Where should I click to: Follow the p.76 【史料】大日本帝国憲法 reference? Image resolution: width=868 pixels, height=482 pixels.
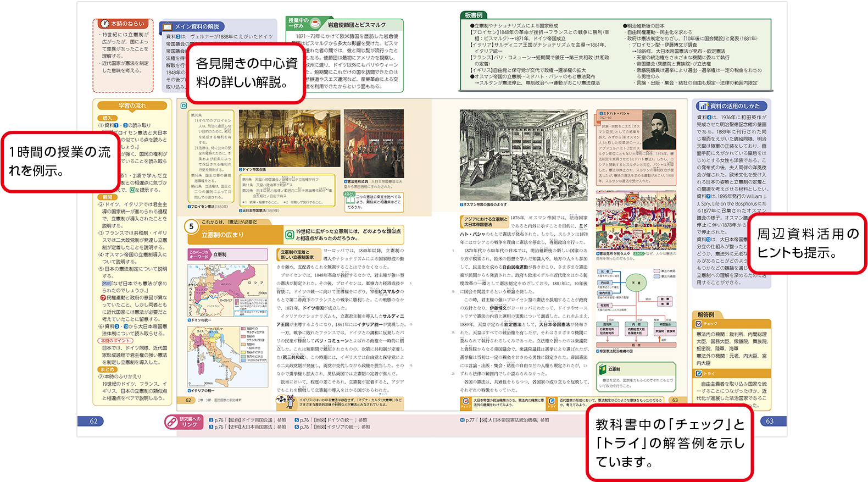[x=248, y=426]
